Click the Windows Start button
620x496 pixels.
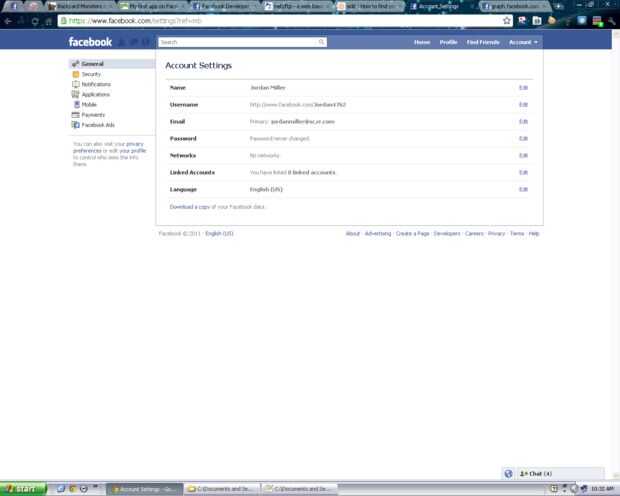23,489
